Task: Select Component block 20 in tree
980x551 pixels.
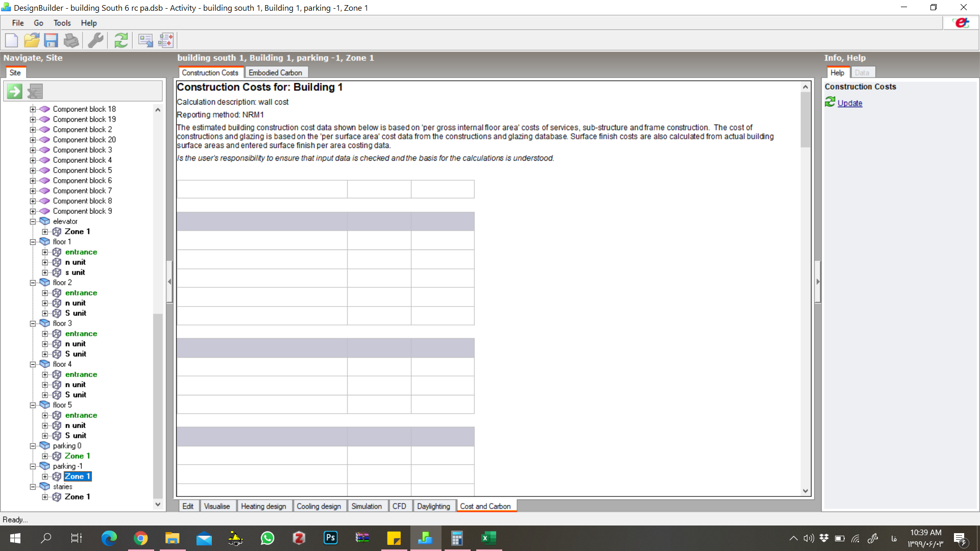Action: click(x=84, y=140)
